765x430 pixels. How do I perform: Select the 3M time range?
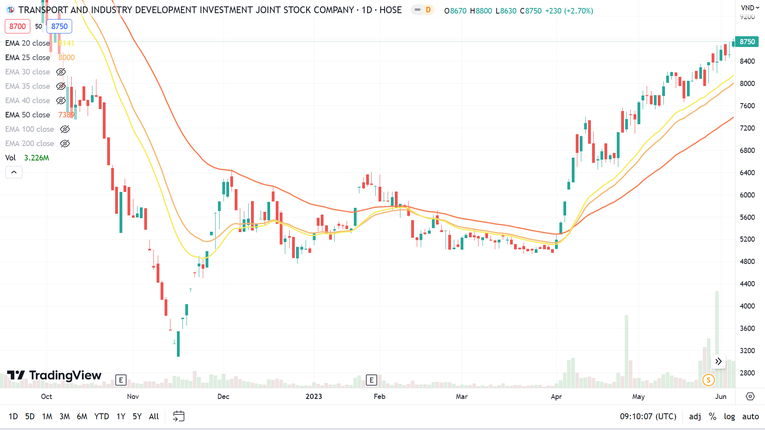pos(64,416)
